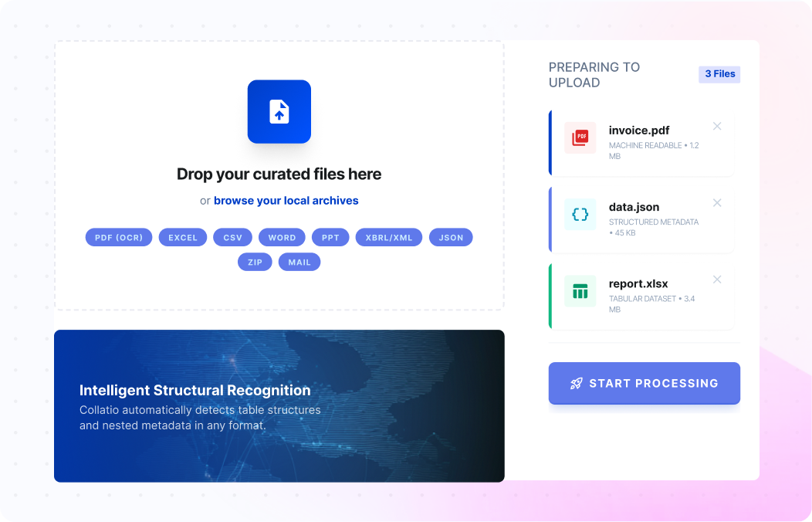Select the MAIL format tag
812x522 pixels.
(x=299, y=262)
